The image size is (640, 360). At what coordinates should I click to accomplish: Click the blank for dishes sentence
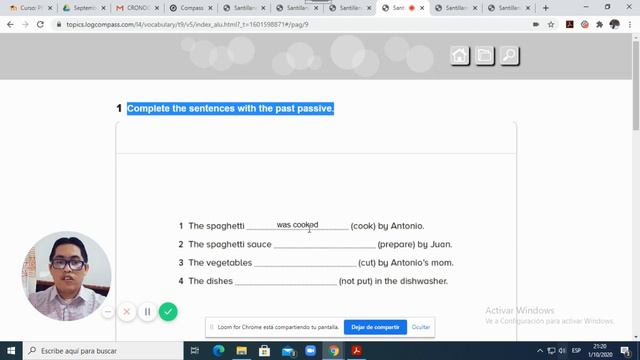[x=286, y=280]
